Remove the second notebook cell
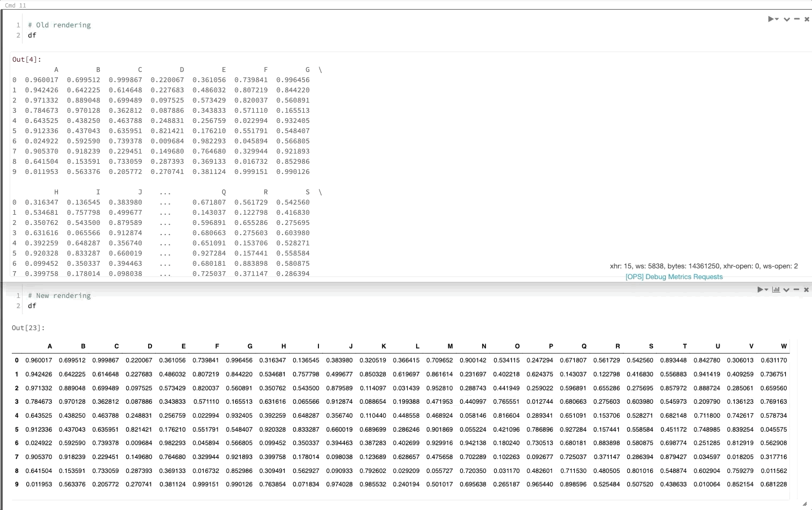This screenshot has height=510, width=812. (806, 289)
